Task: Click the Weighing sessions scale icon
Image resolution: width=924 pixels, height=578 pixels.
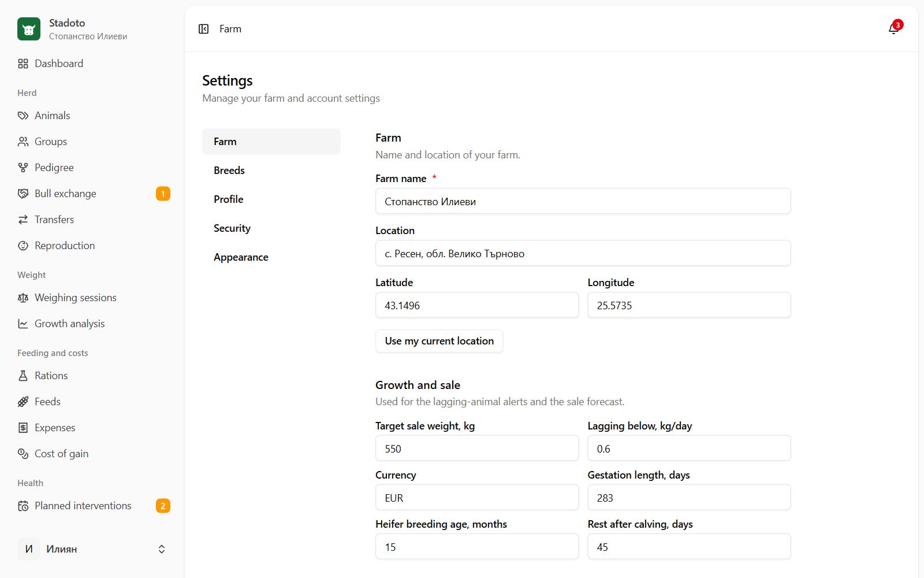Action: click(23, 298)
